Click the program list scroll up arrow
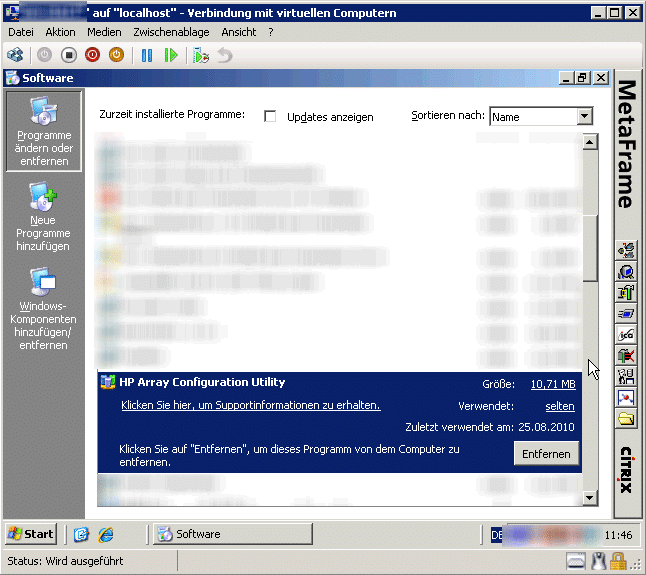The height and width of the screenshot is (575, 646). [590, 143]
